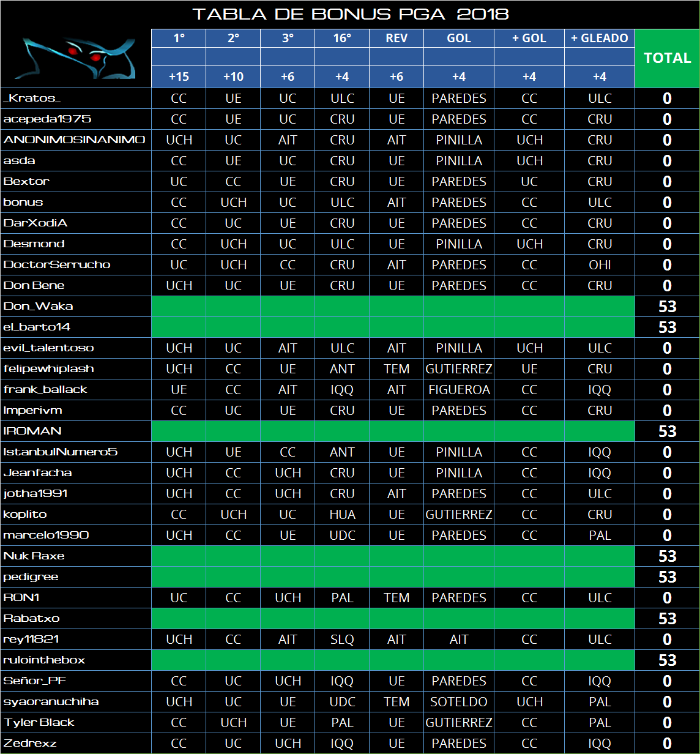The height and width of the screenshot is (754, 700).
Task: Select the Jeanfacha player name
Action: [x=37, y=473]
